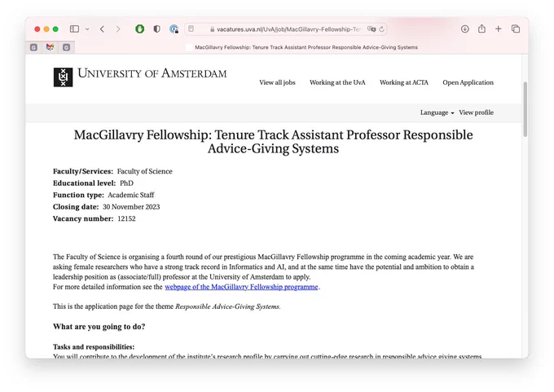
Task: Show the Safari sidebar
Action: [74, 29]
